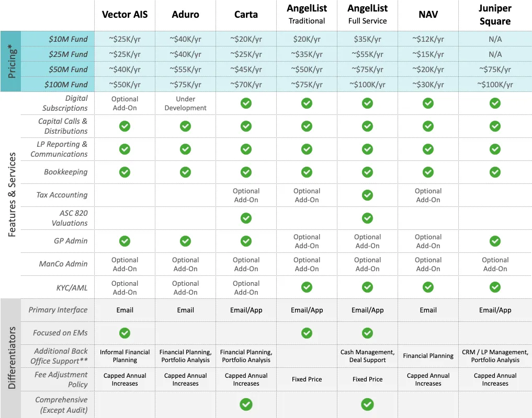Click the $10M Fund teal row label
This screenshot has width=532, height=418.
[x=68, y=39]
